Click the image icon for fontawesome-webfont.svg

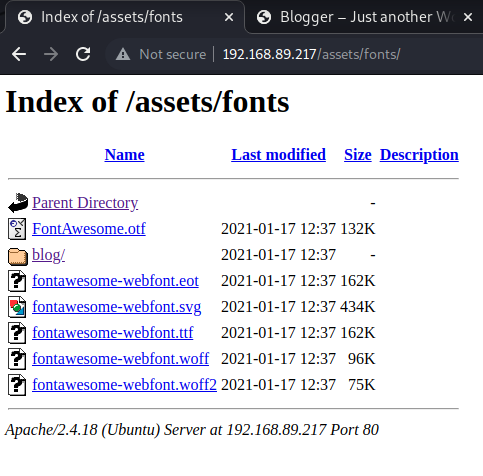pyautogui.click(x=17, y=307)
